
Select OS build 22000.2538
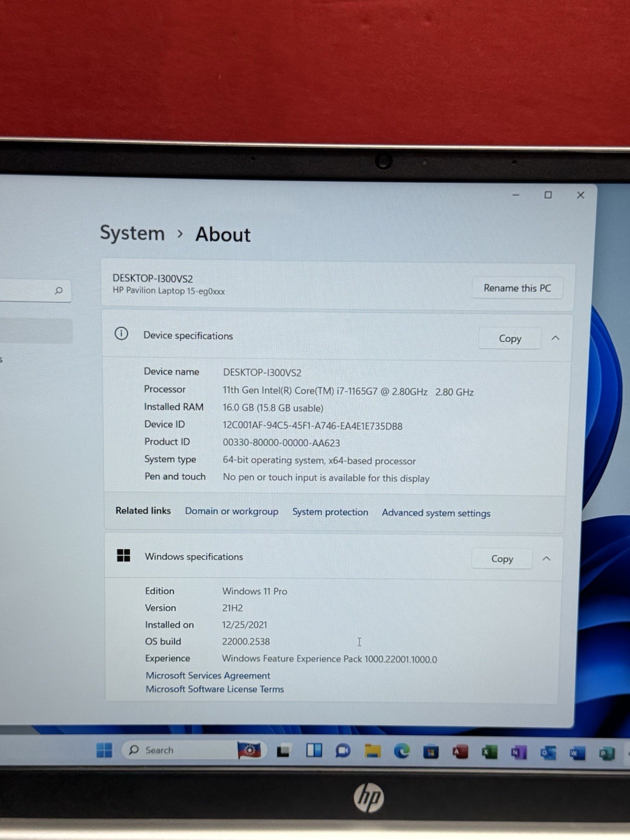coord(246,642)
